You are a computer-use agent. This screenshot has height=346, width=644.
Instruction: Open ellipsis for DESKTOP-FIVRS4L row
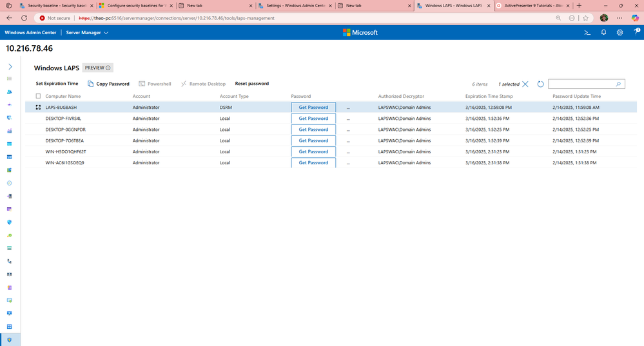point(348,119)
